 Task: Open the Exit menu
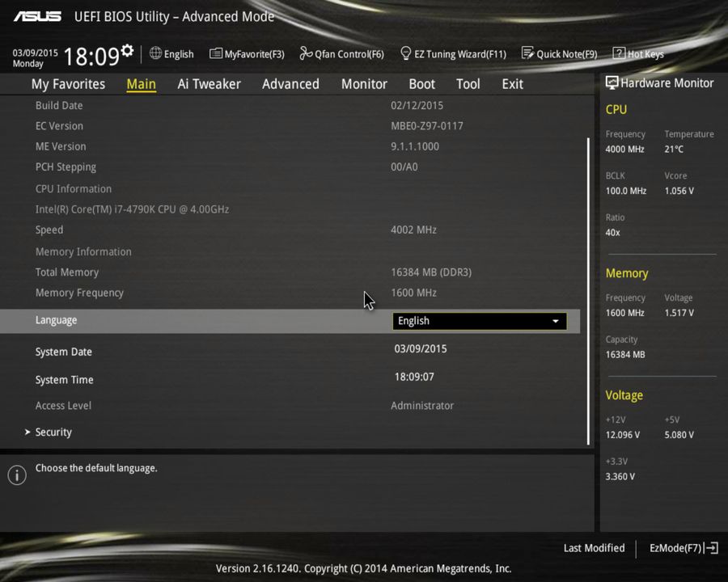pos(512,84)
